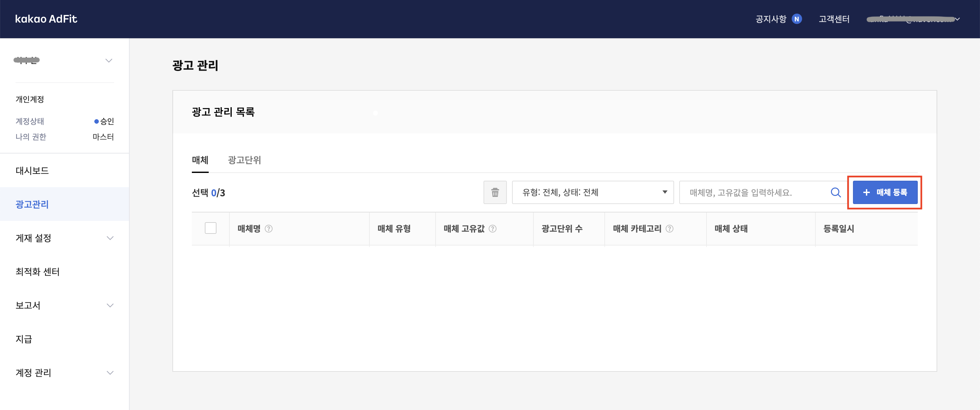Click the search magnifier icon
The width and height of the screenshot is (980, 410).
(x=835, y=192)
